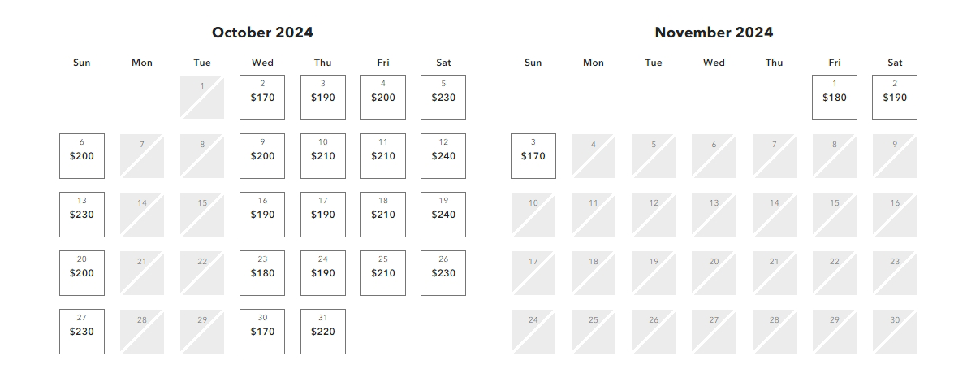980x378 pixels.
Task: Choose November 2 priced $190
Action: pyautogui.click(x=895, y=98)
